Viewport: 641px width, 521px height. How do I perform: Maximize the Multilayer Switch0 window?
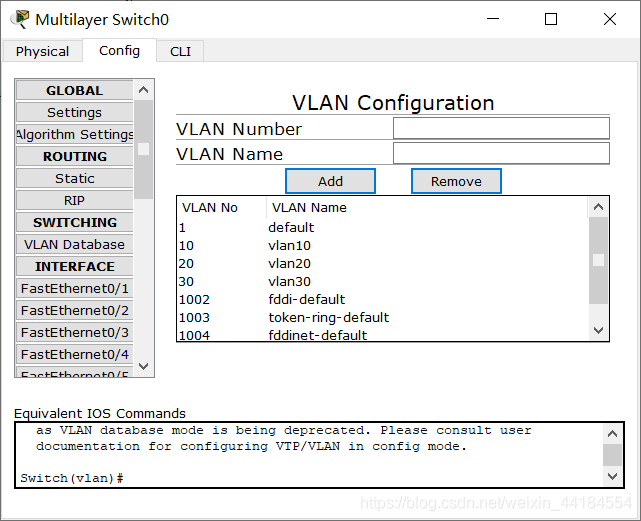coord(551,19)
